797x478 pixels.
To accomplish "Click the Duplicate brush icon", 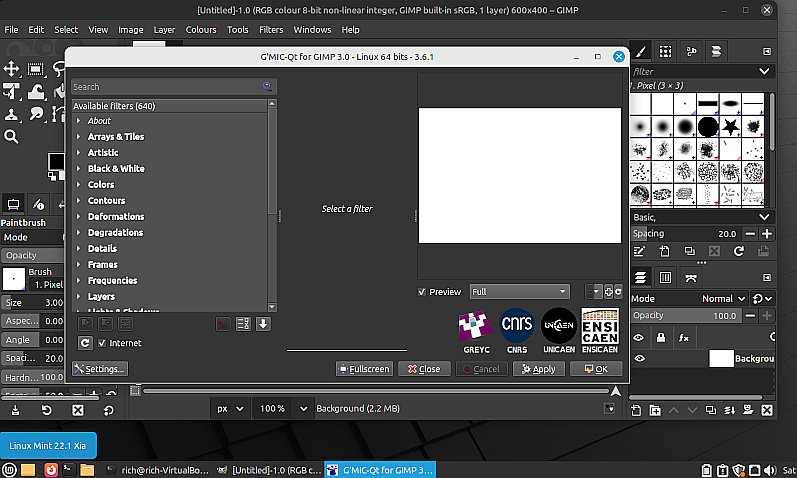I will coord(689,251).
